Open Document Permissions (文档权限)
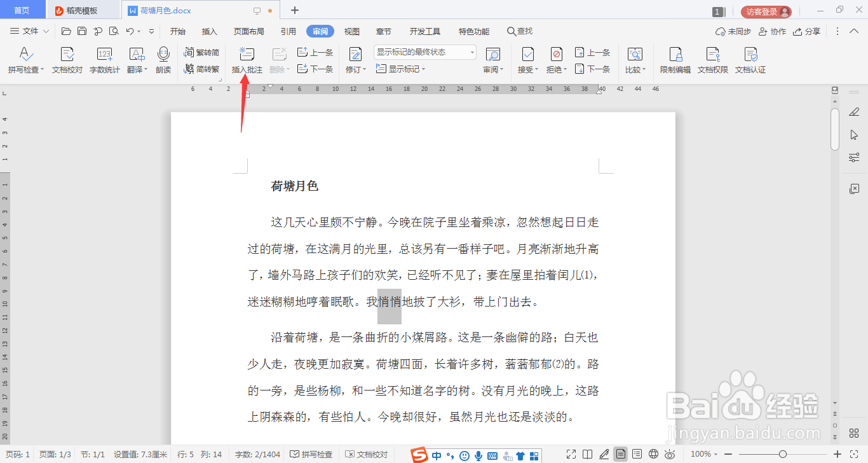This screenshot has height=463, width=868. coord(712,61)
